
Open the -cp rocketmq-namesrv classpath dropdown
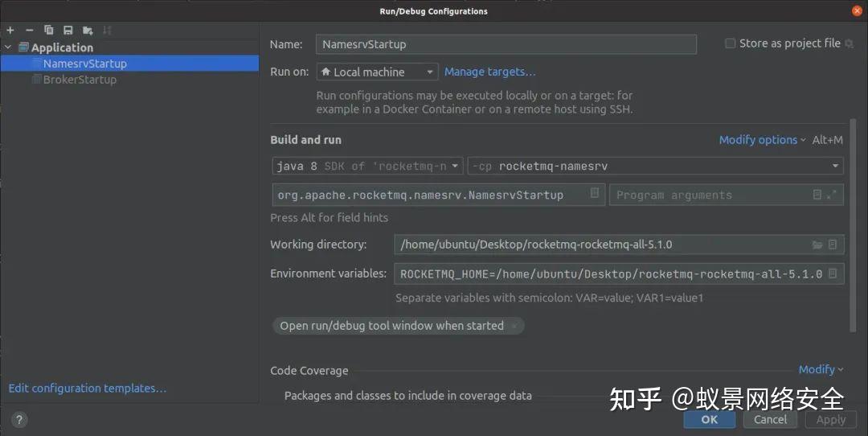click(x=656, y=167)
